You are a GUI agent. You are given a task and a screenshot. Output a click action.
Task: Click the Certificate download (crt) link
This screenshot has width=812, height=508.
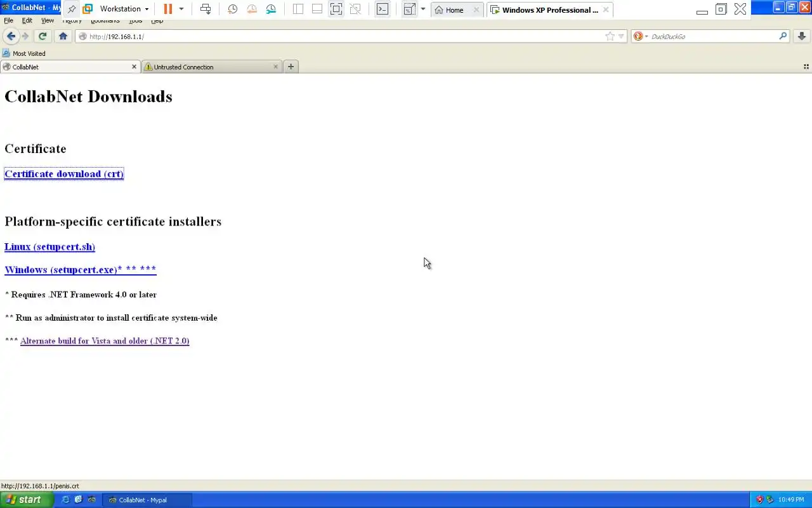pyautogui.click(x=64, y=174)
